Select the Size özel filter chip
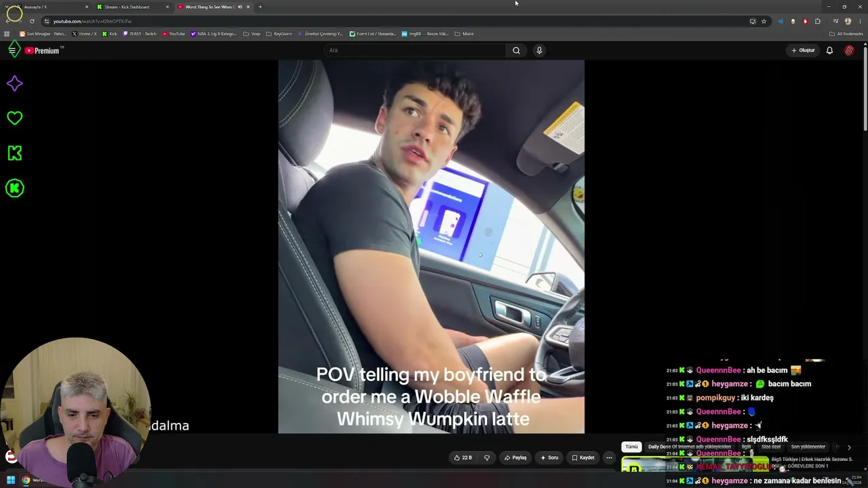868x488 pixels. (x=772, y=447)
